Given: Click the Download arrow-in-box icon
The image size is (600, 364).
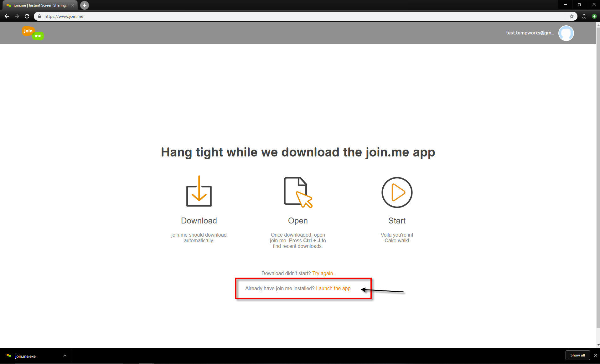Looking at the screenshot, I should click(x=199, y=191).
